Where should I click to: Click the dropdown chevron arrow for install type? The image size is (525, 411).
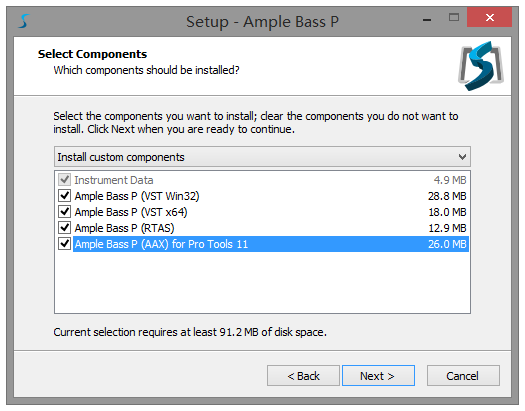pyautogui.click(x=462, y=157)
